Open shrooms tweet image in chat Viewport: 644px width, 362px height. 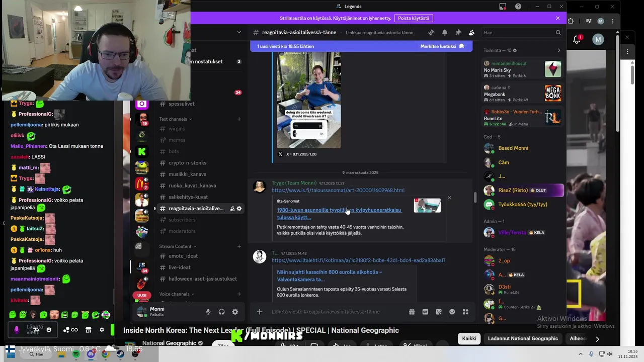pos(309,100)
